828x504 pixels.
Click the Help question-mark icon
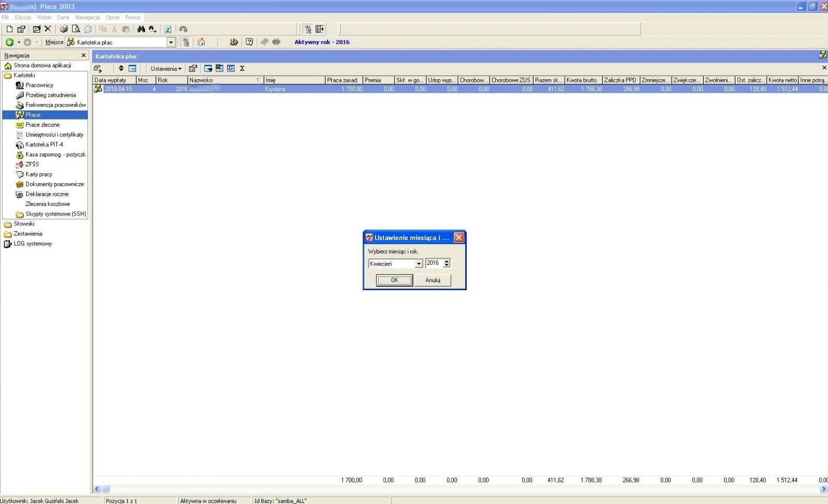pyautogui.click(x=249, y=42)
